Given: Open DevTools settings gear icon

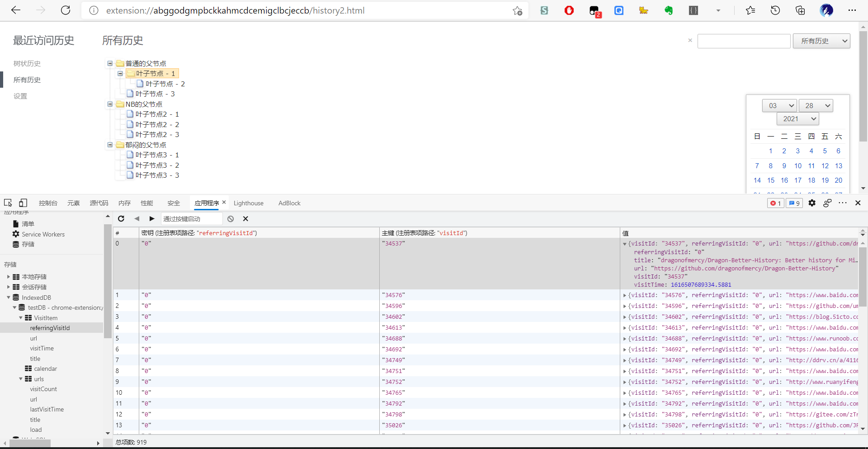Looking at the screenshot, I should [x=812, y=203].
